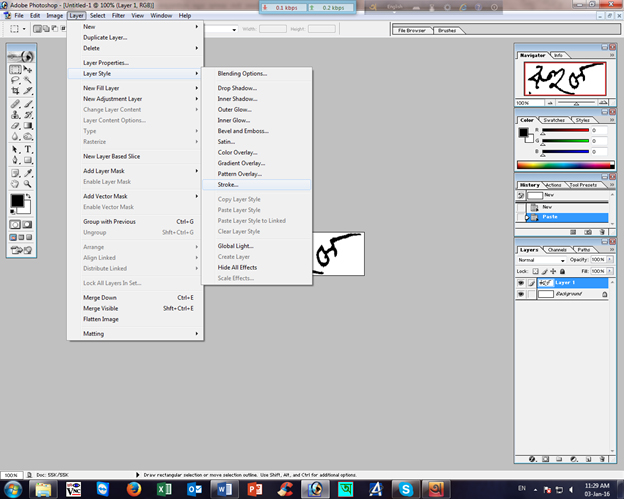The height and width of the screenshot is (499, 624).
Task: Open the File Browser tab
Action: pyautogui.click(x=411, y=31)
